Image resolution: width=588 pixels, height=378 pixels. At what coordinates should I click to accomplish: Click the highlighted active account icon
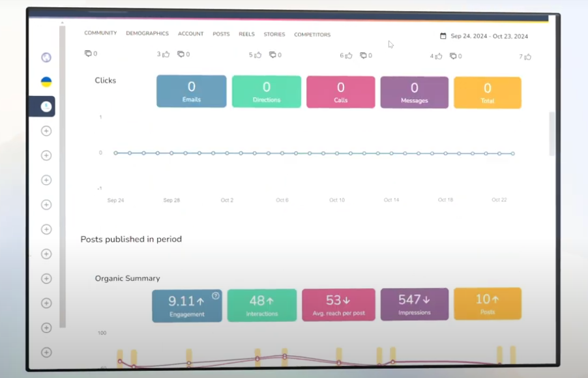click(46, 106)
